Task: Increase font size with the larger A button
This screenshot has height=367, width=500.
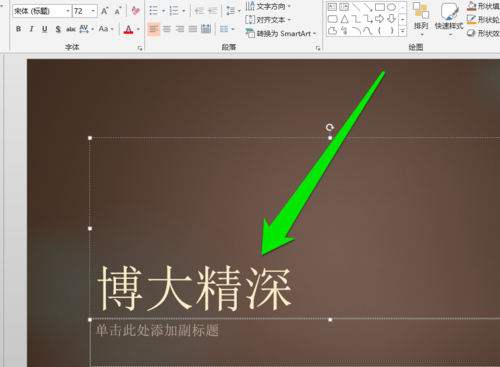Action: pyautogui.click(x=105, y=11)
